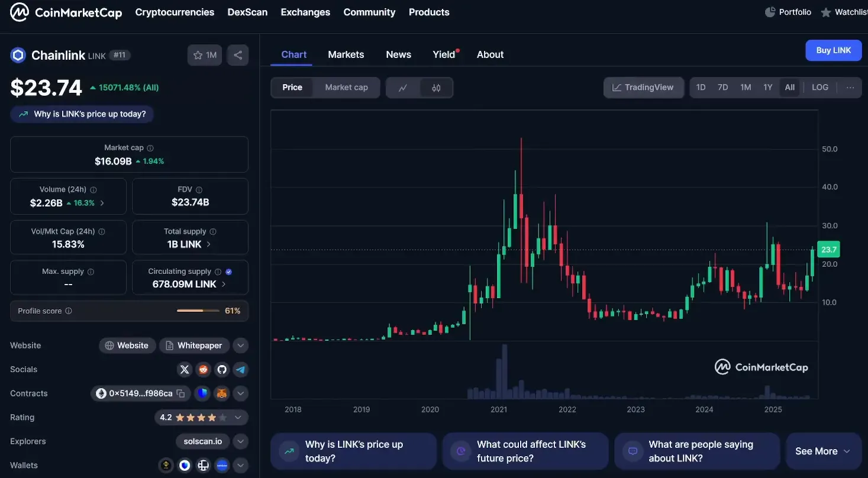
Task: Open the GitHub social link
Action: tap(222, 370)
